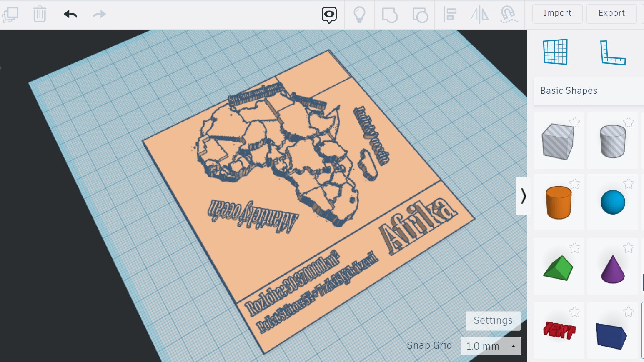
Task: Choose the red Text shape
Action: tap(559, 330)
